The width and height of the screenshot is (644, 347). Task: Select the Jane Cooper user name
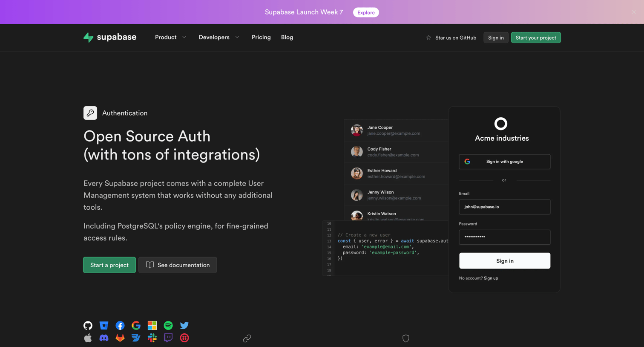pyautogui.click(x=380, y=127)
